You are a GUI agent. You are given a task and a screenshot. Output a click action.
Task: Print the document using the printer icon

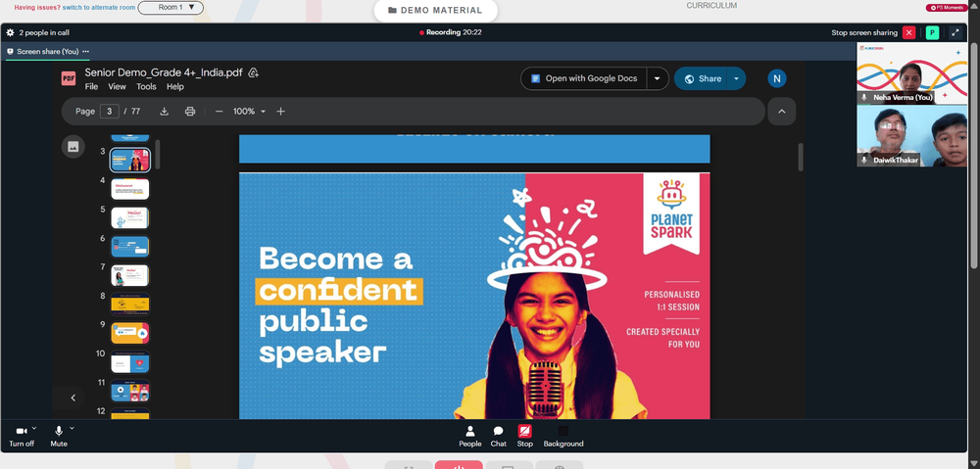pos(190,112)
